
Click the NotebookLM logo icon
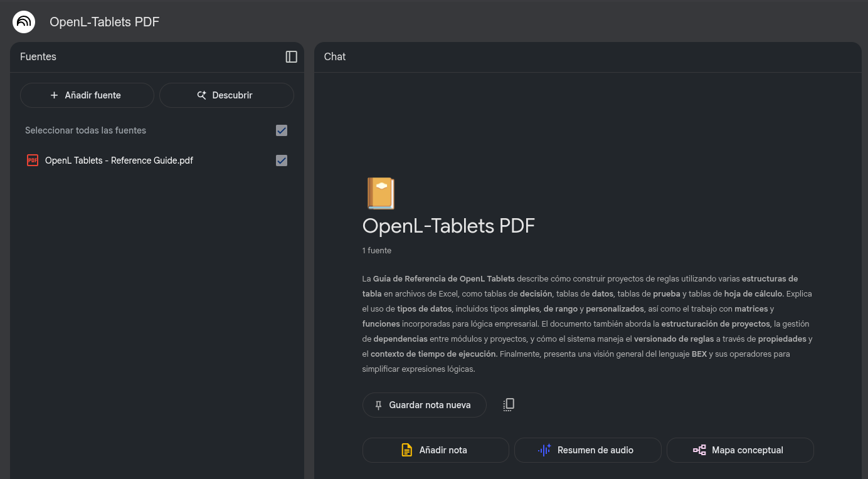24,22
